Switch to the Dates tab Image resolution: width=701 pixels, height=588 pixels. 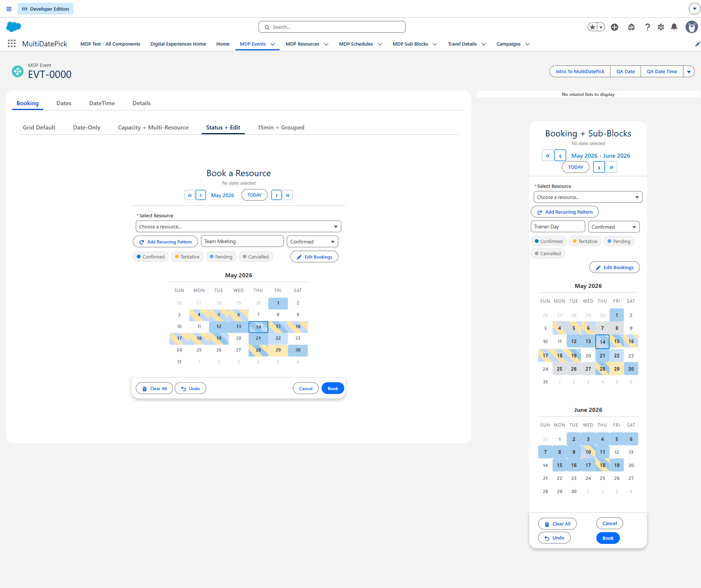(64, 103)
